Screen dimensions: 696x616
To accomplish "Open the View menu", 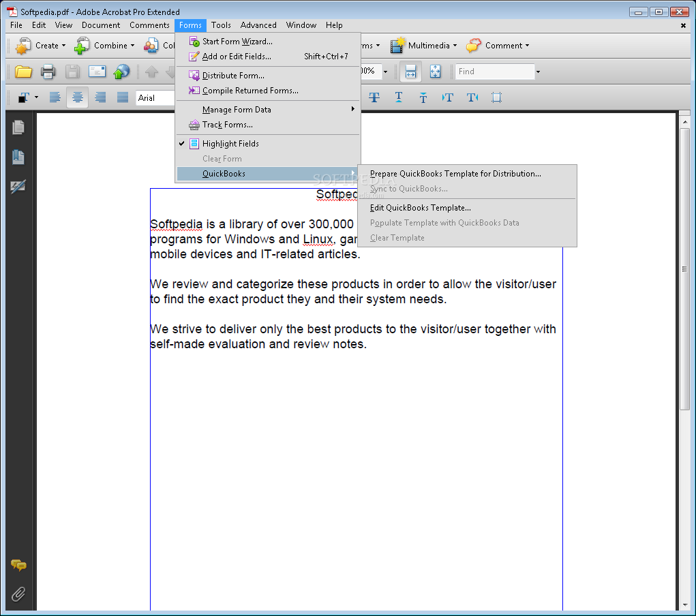I will coord(63,25).
